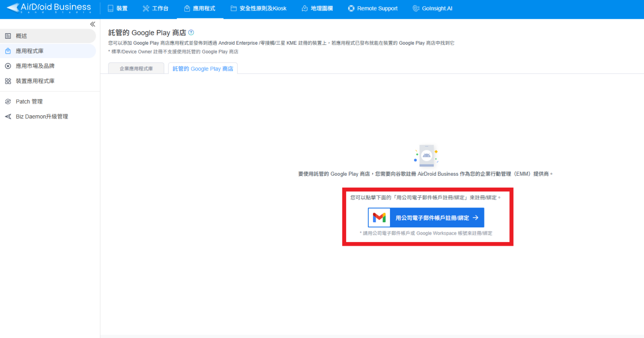Click the paper plane icon for Biz Daemon

tap(8, 117)
